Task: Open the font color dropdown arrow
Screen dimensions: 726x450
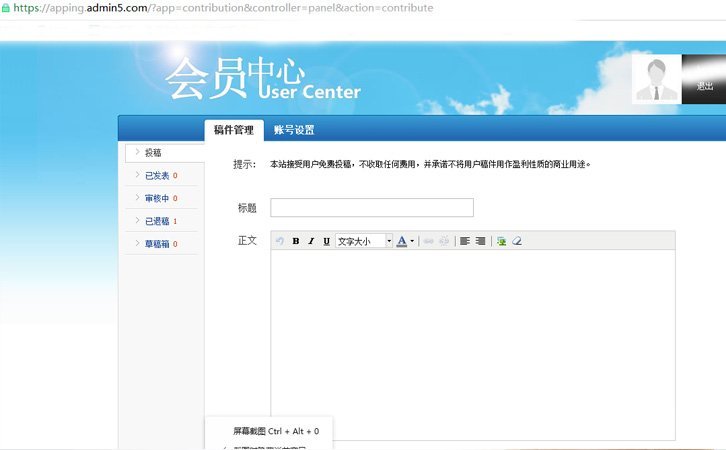Action: coord(412,241)
